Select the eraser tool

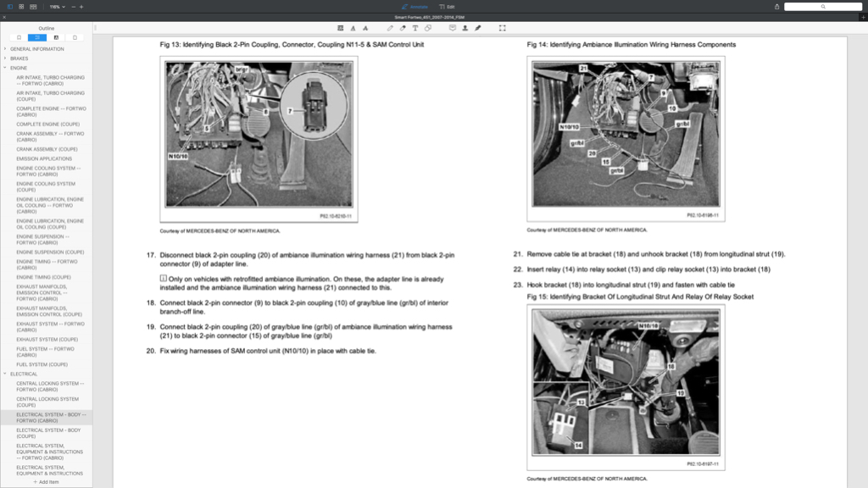pyautogui.click(x=403, y=28)
